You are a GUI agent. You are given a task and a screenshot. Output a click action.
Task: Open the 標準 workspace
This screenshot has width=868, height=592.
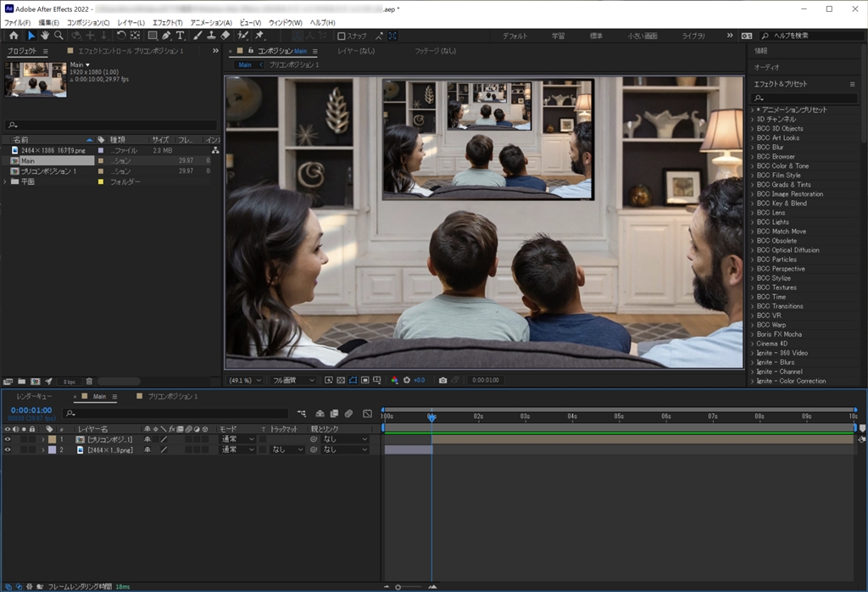(596, 36)
